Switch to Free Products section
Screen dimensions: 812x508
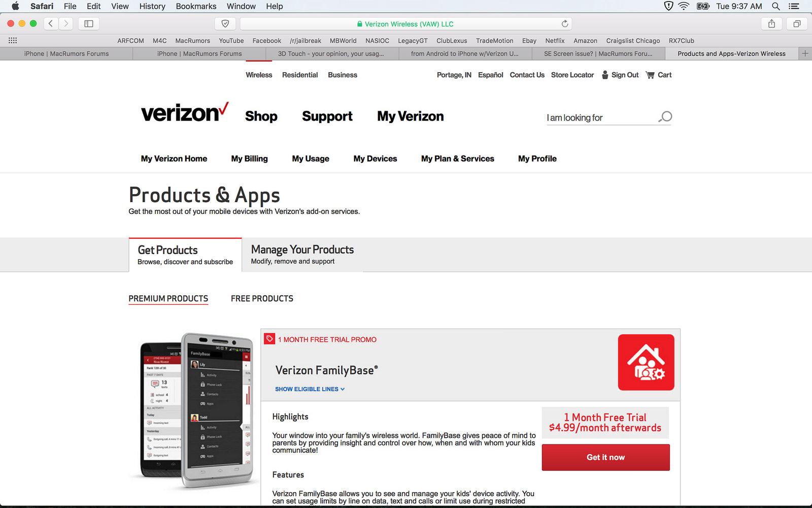point(262,299)
